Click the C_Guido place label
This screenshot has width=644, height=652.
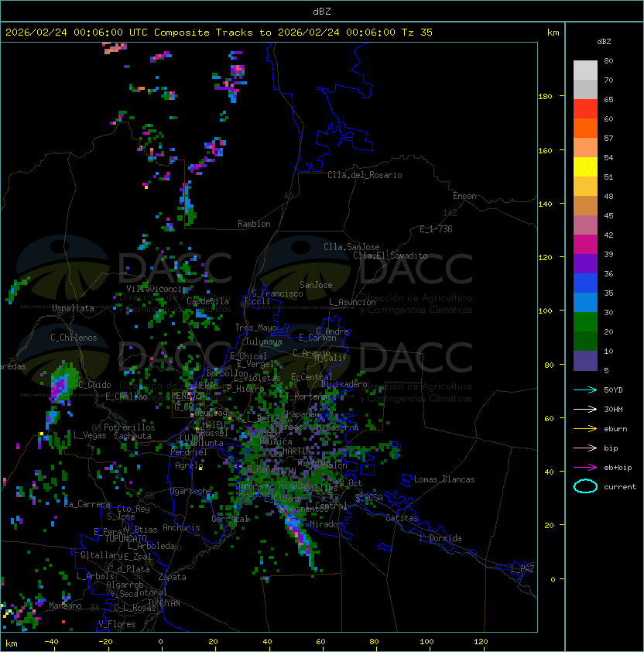click(x=94, y=385)
